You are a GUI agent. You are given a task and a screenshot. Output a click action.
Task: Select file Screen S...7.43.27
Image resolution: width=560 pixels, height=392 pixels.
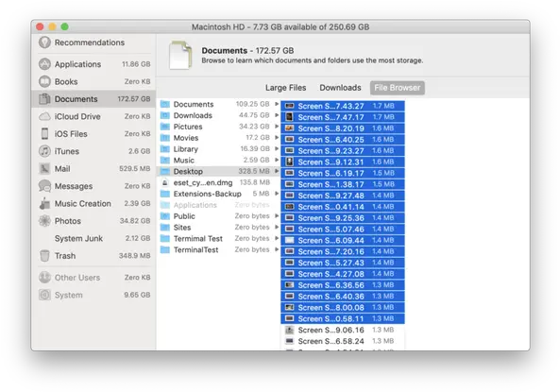[x=343, y=106]
